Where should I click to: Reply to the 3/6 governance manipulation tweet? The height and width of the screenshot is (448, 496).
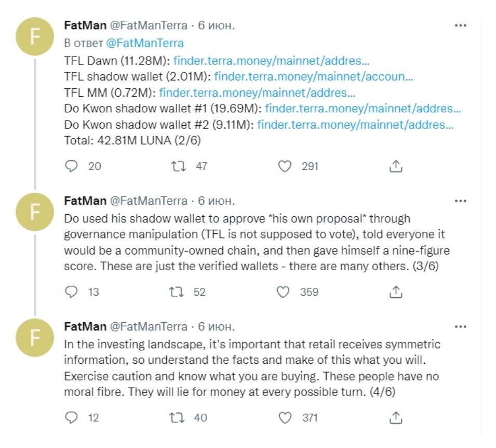[x=71, y=292]
